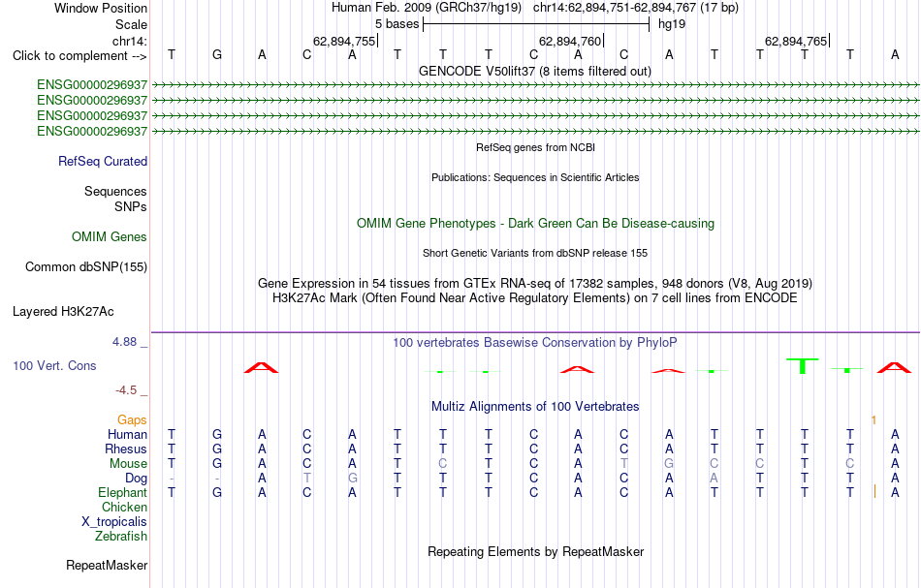Select the Dog species label
This screenshot has height=588, width=921.
137,479
